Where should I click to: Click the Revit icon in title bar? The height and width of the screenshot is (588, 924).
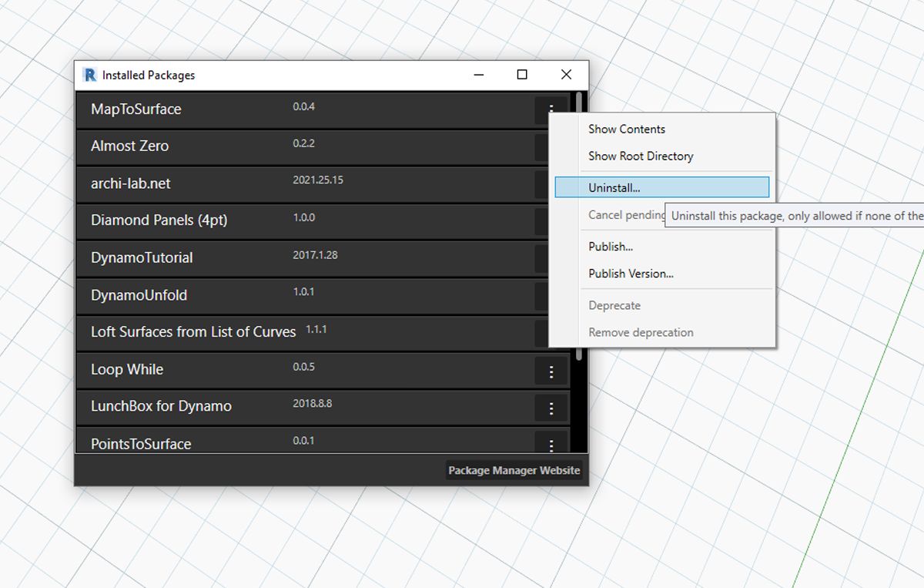[x=90, y=75]
